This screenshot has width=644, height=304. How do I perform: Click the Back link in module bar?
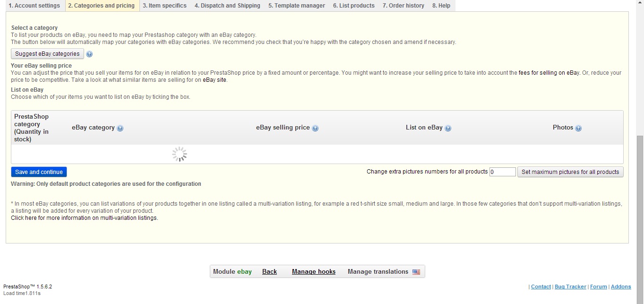coord(269,271)
